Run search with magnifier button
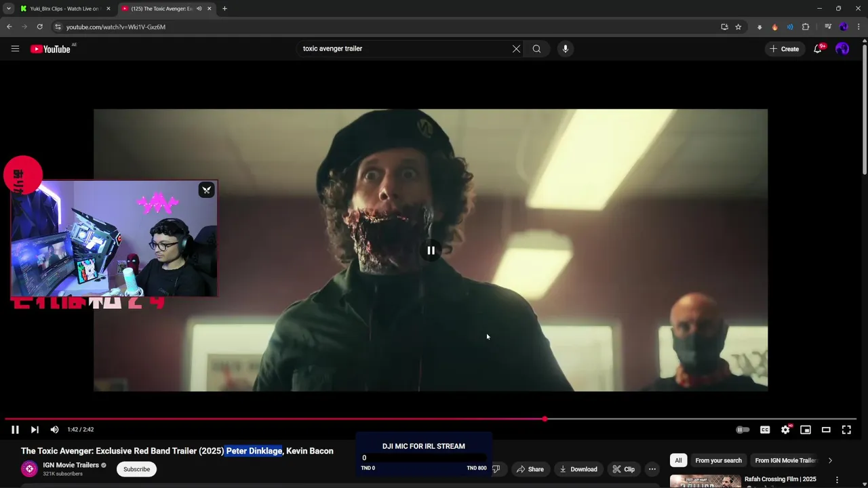The width and height of the screenshot is (868, 488). (536, 49)
